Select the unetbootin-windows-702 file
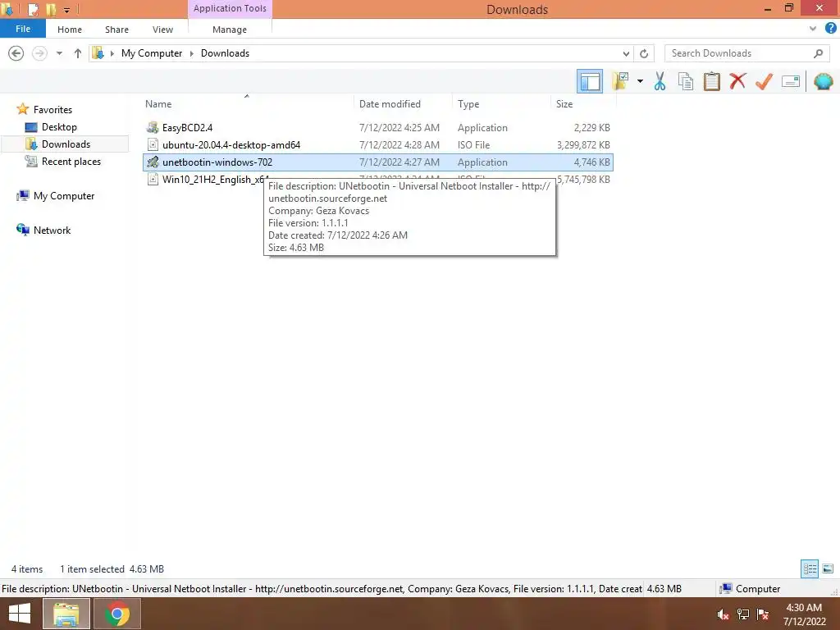The width and height of the screenshot is (840, 630). point(377,162)
